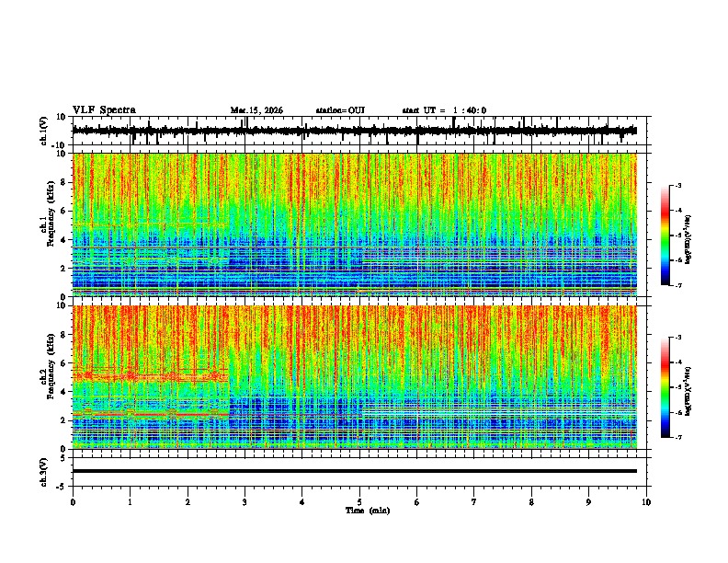Viewport: 728px width, 563px height.
Task: Click the "ch.3(V)" axis label at bottom
Action: [44, 472]
